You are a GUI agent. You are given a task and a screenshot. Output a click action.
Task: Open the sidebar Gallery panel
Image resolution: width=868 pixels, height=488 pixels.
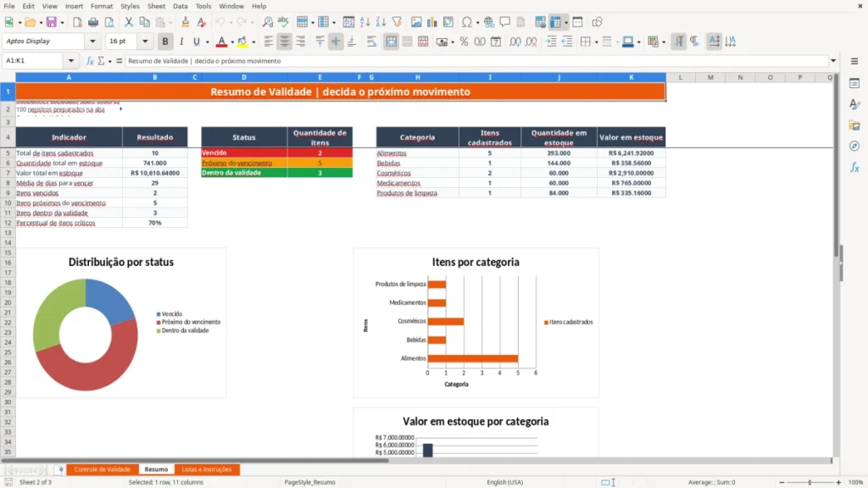click(854, 125)
